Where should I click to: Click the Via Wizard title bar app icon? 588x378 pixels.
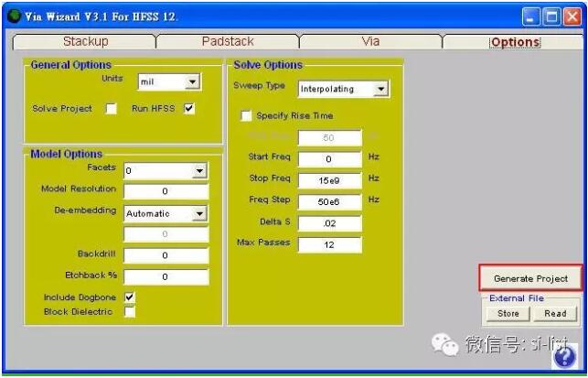click(x=14, y=16)
